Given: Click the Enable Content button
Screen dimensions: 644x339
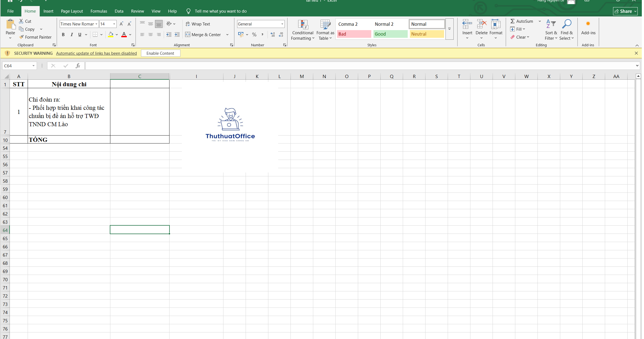Looking at the screenshot, I should point(160,53).
